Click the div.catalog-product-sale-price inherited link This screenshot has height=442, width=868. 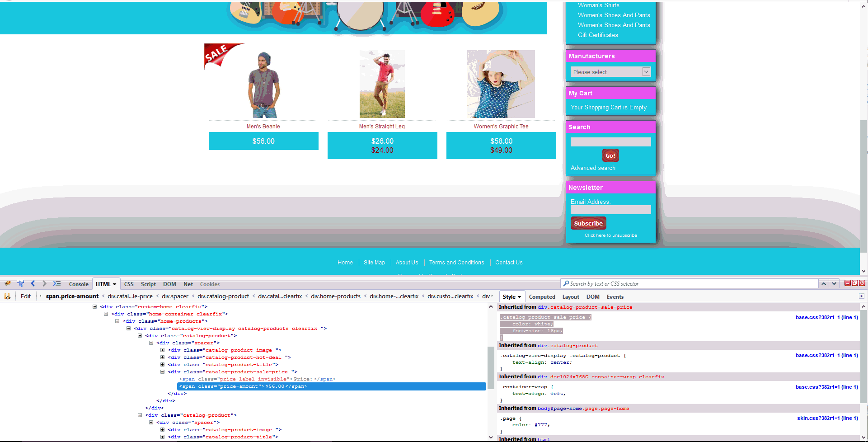point(585,307)
